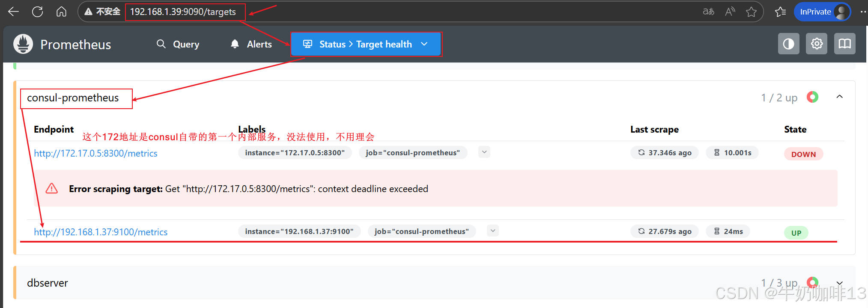Image resolution: width=868 pixels, height=308 pixels.
Task: Open Status > Target health dropdown
Action: 366,44
